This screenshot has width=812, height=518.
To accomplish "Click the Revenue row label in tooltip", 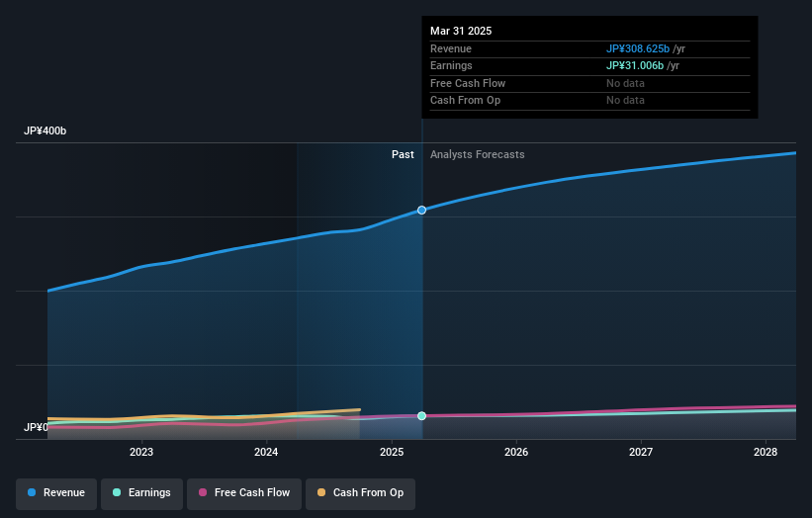I will [x=451, y=49].
